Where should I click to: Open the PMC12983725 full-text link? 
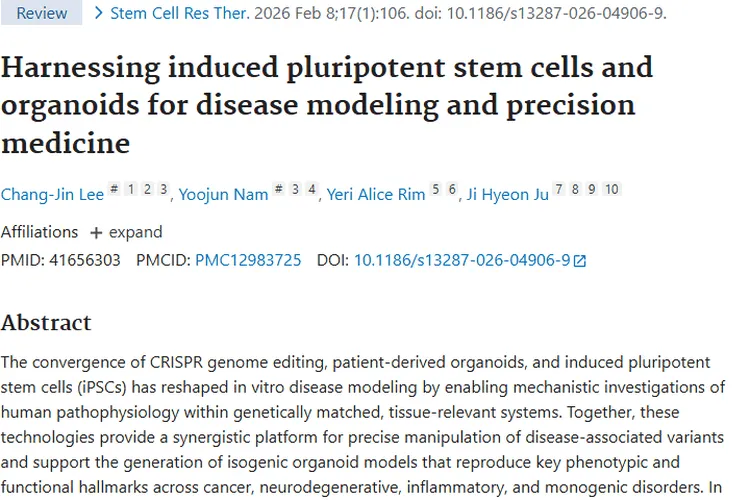click(248, 260)
